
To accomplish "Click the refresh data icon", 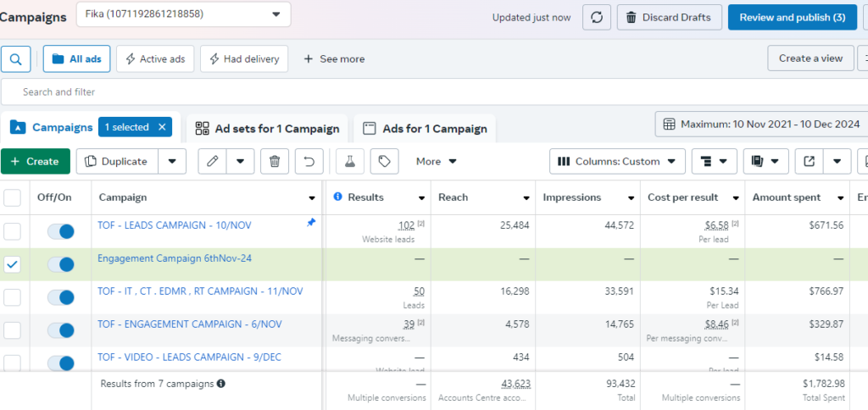I will (x=596, y=17).
